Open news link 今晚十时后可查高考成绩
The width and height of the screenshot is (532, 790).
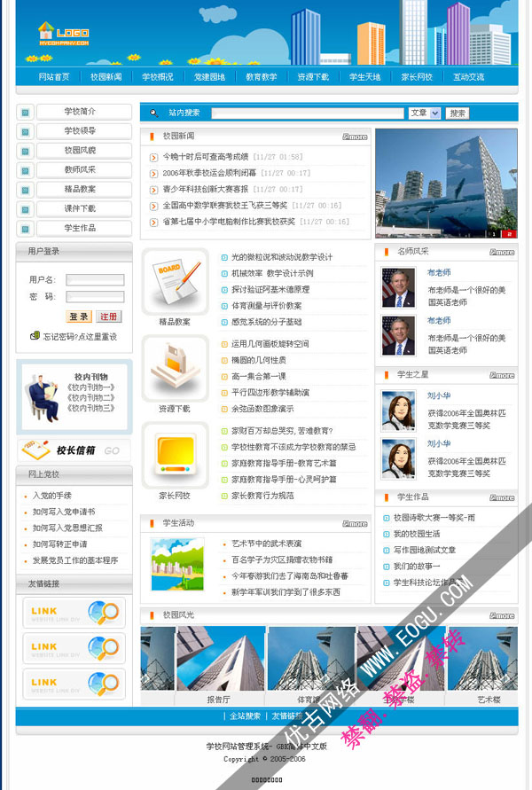pyautogui.click(x=205, y=156)
